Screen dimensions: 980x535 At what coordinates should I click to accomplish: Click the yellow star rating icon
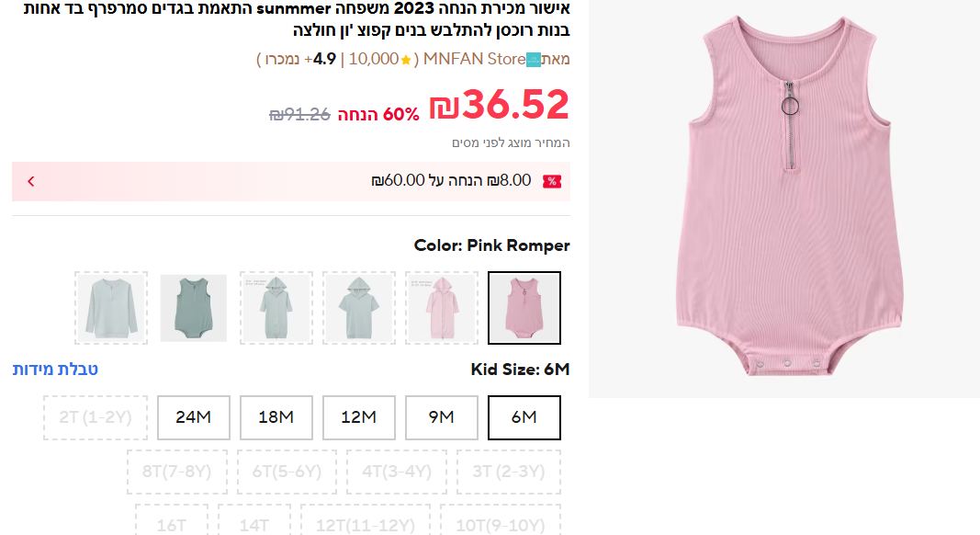(406, 61)
